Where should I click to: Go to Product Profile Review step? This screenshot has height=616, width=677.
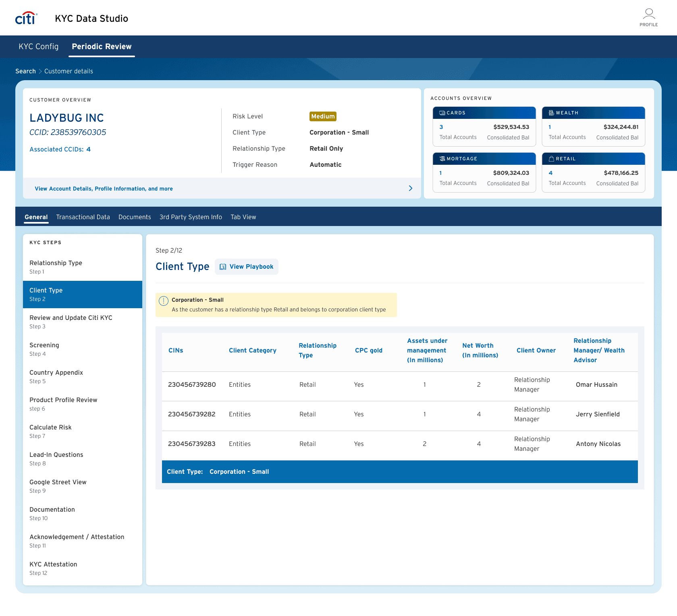83,404
